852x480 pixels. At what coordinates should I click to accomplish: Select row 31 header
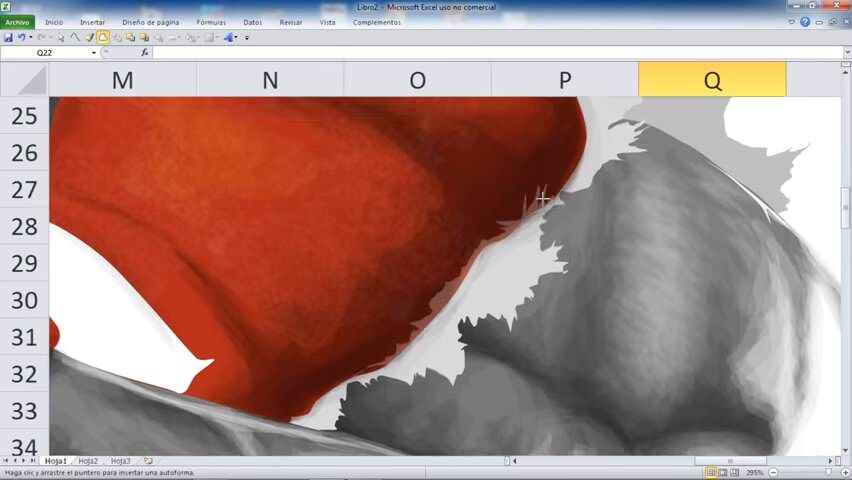[24, 337]
